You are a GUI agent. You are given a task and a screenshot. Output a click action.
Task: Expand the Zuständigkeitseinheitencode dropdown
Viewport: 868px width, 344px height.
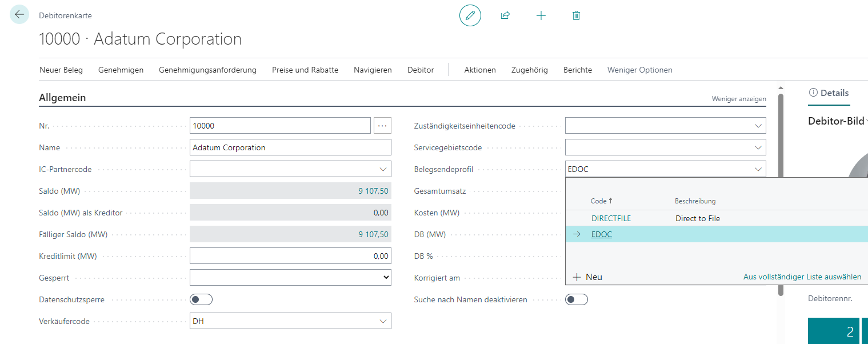pos(758,126)
